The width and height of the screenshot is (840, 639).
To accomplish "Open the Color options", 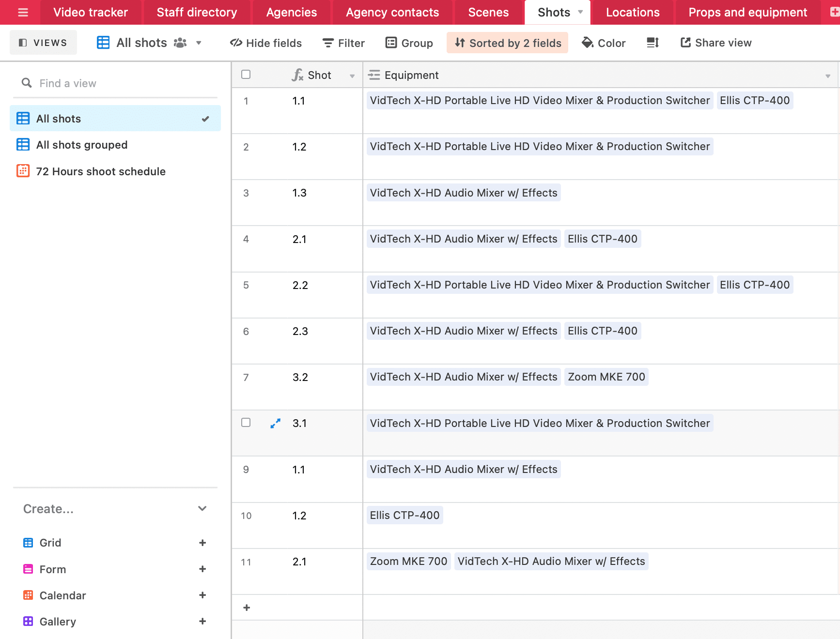I will (x=604, y=43).
